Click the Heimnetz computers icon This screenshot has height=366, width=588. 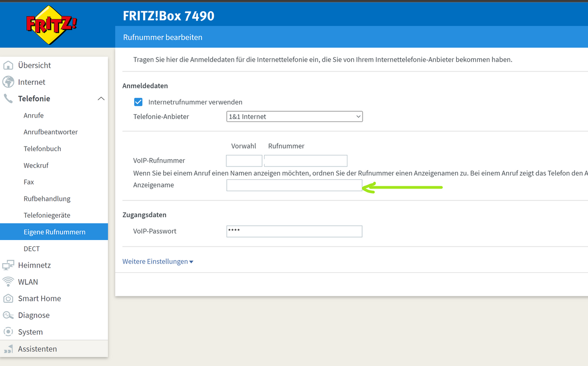8,265
